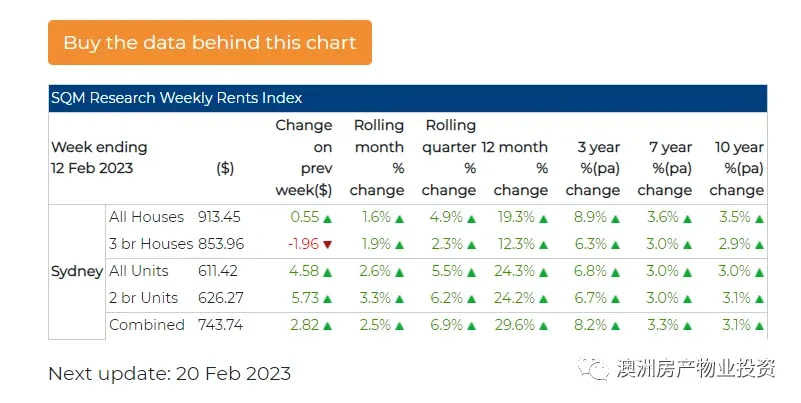
Task: Click the Combined row label
Action: (x=146, y=325)
